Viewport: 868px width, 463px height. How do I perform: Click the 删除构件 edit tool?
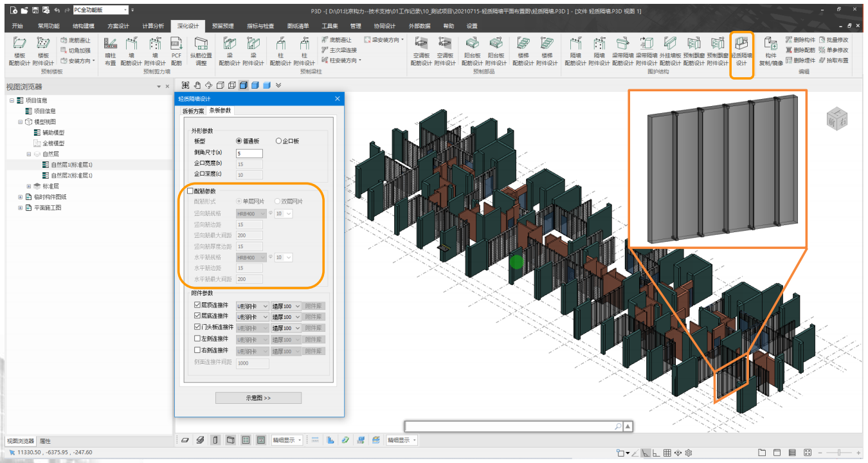point(800,40)
